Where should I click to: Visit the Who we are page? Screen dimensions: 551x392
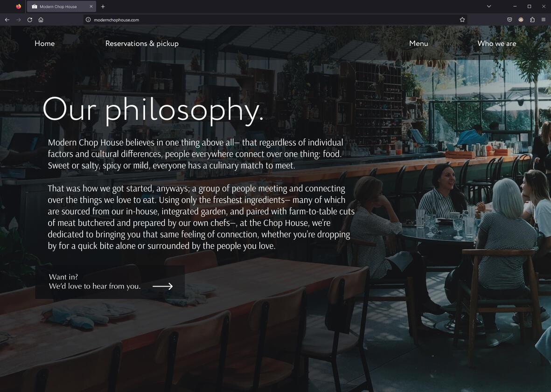(x=496, y=43)
